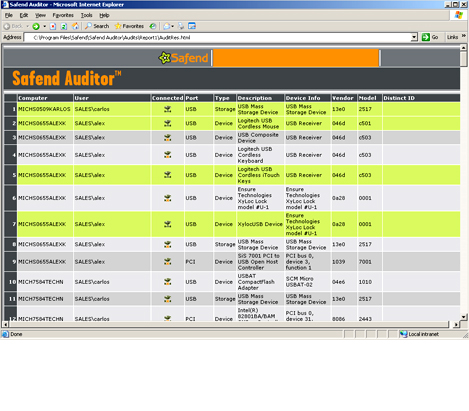Click the Edit page toolbar icon

(x=192, y=26)
